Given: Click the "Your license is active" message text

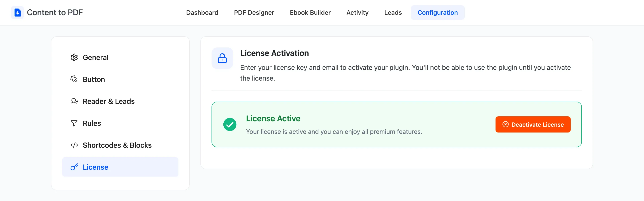Looking at the screenshot, I should [334, 132].
